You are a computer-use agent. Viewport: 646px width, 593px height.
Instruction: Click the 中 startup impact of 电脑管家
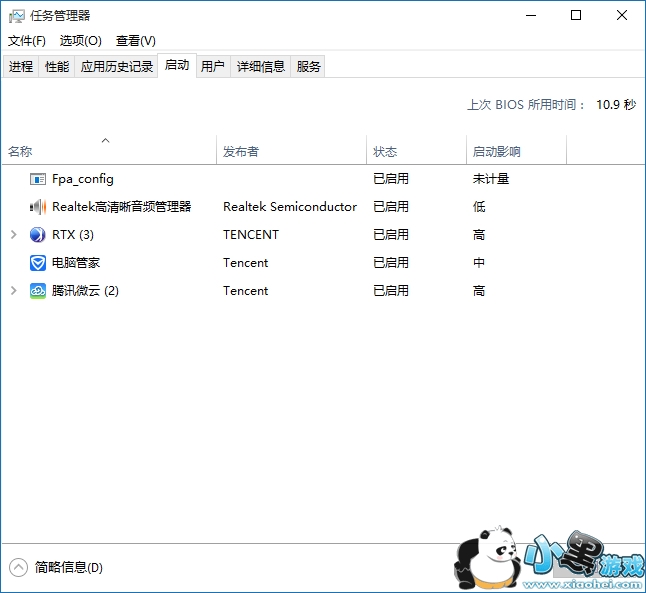pyautogui.click(x=479, y=263)
